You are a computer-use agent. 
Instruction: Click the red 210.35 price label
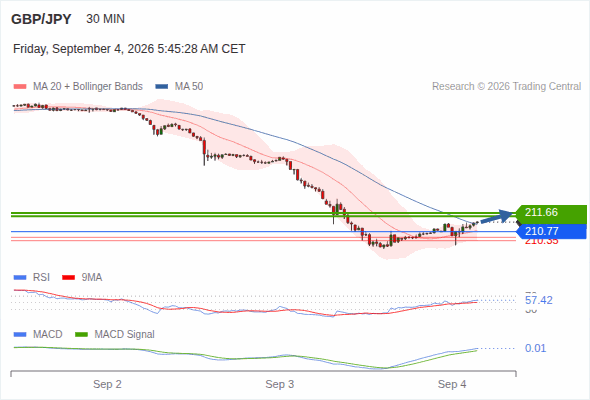[542, 242]
